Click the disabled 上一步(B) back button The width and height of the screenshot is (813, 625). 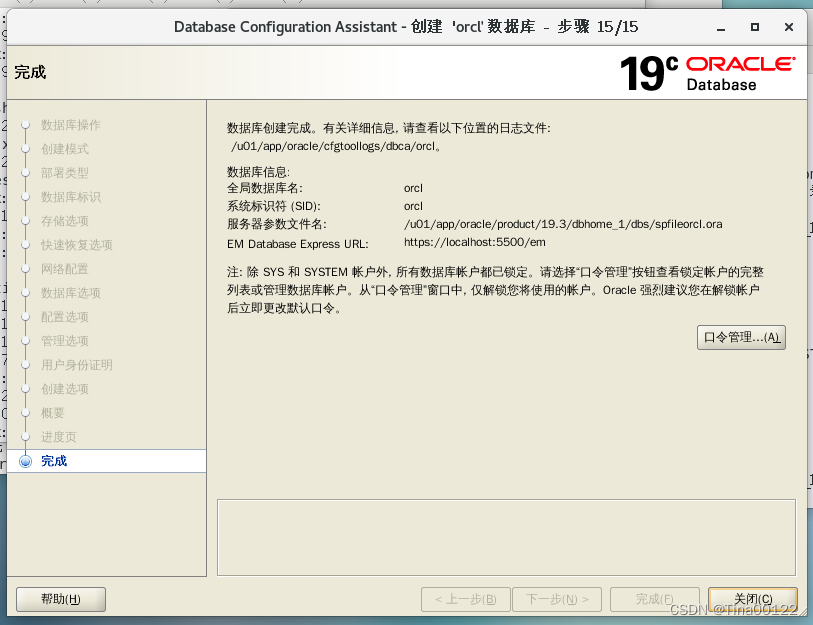[466, 599]
